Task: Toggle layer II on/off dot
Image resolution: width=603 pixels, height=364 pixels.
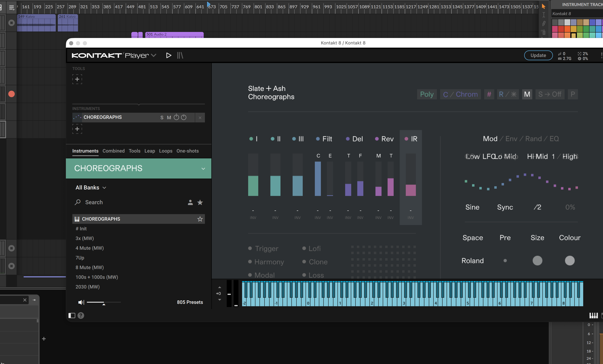Action: (272, 139)
